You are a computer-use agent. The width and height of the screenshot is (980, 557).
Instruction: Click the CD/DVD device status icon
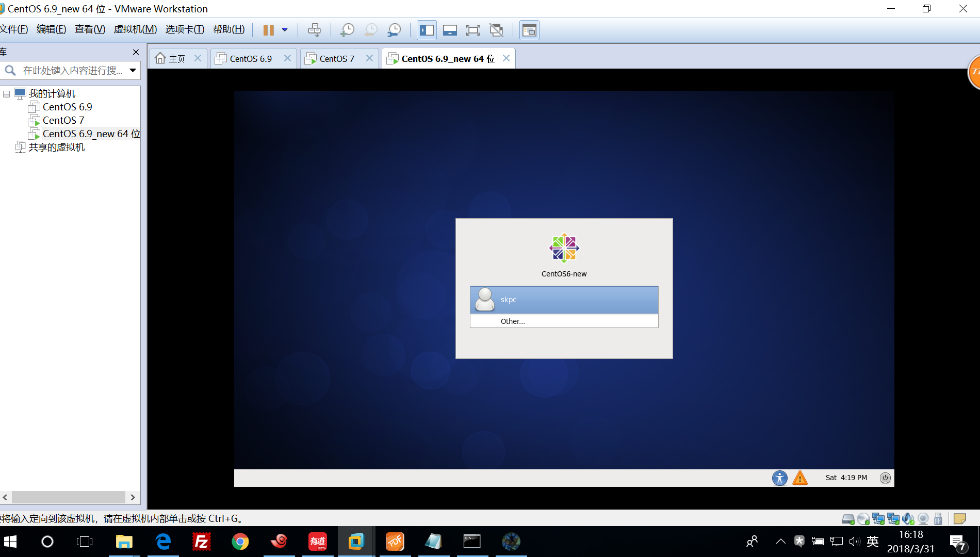[863, 519]
